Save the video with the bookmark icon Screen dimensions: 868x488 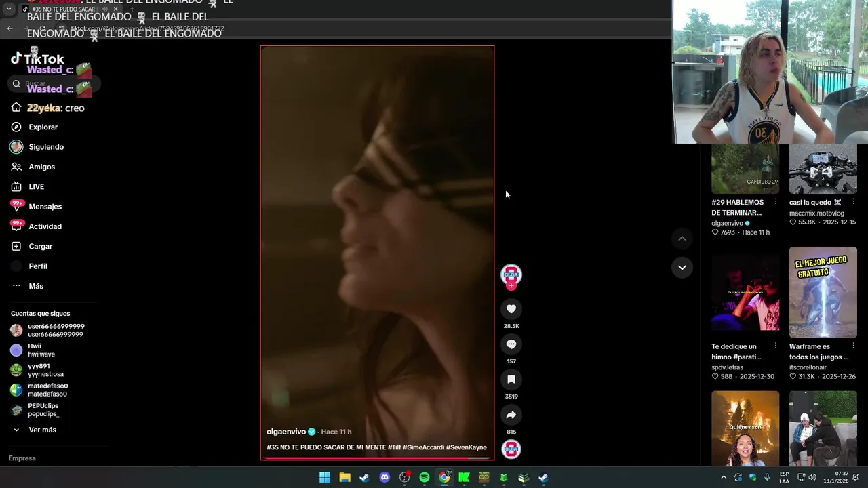pos(511,380)
